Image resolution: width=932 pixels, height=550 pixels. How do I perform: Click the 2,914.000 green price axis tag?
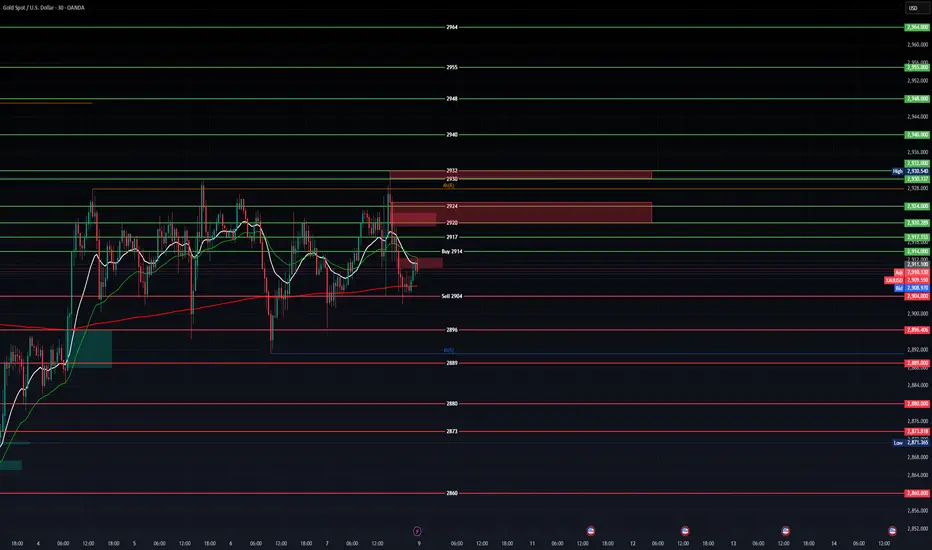(917, 252)
